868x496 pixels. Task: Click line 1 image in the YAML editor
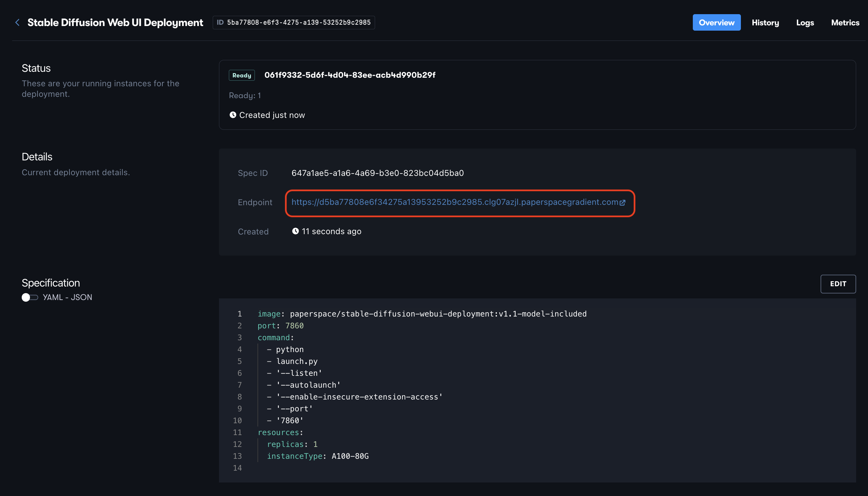pyautogui.click(x=421, y=314)
